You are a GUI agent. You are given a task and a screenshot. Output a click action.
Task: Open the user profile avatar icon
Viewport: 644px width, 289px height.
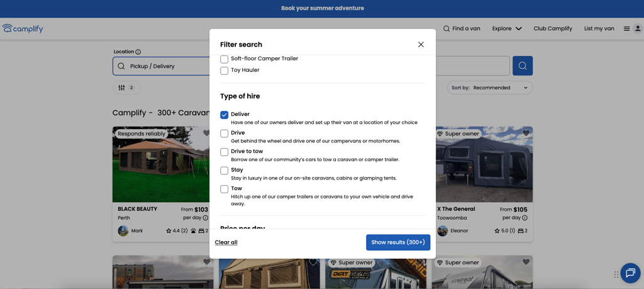637,29
